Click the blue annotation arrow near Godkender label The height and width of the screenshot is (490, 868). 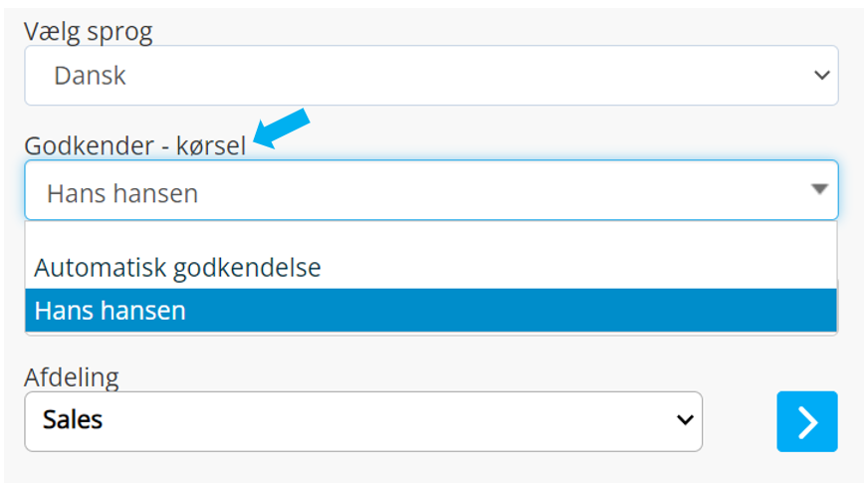(x=282, y=127)
